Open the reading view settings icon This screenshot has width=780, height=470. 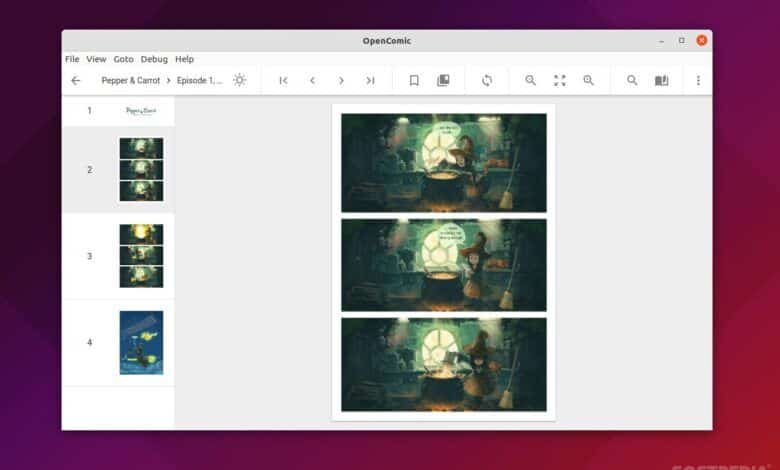click(x=662, y=81)
